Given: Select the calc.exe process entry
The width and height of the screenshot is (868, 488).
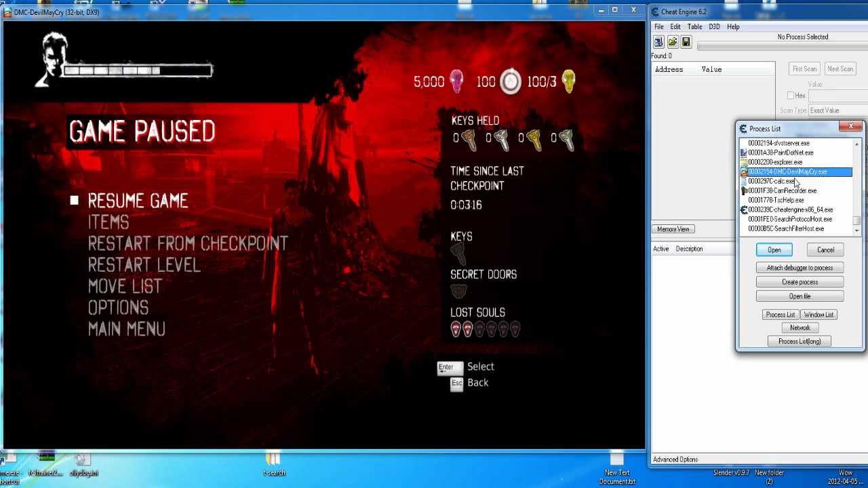Looking at the screenshot, I should click(796, 181).
